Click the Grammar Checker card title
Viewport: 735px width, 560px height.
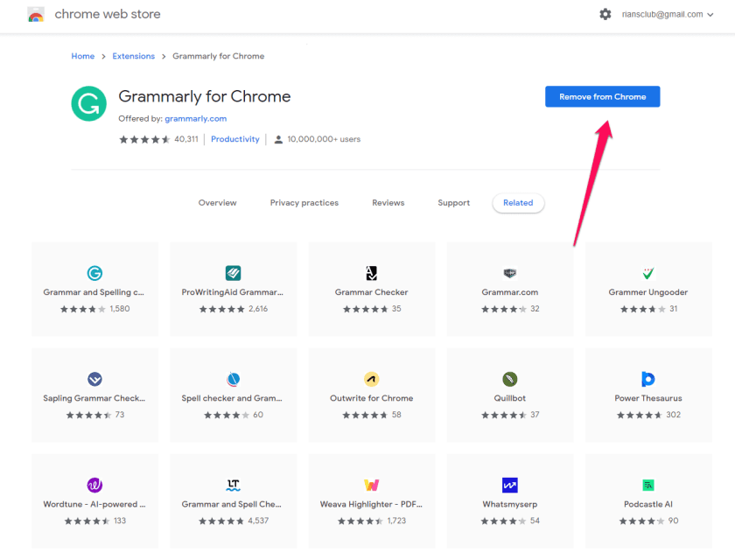[x=371, y=292]
